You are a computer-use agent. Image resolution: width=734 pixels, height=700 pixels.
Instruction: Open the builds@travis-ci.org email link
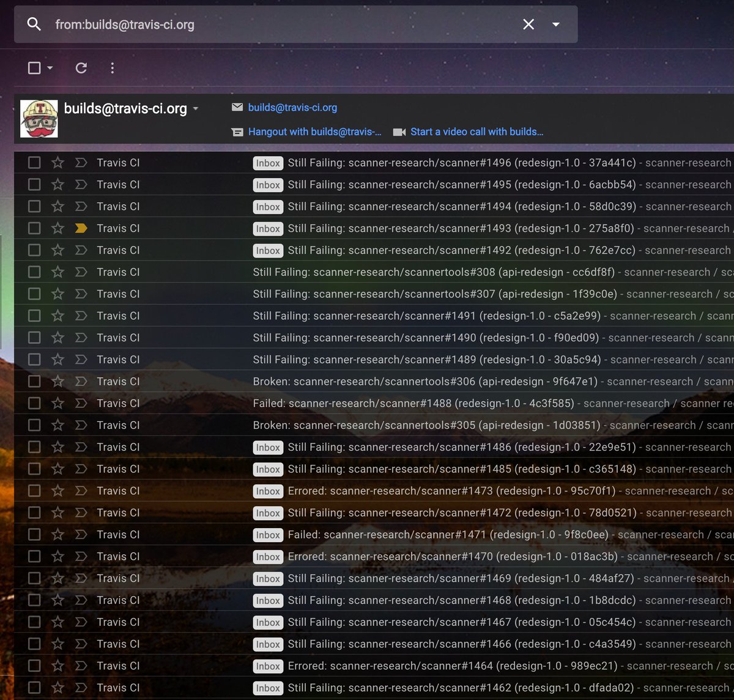click(292, 108)
